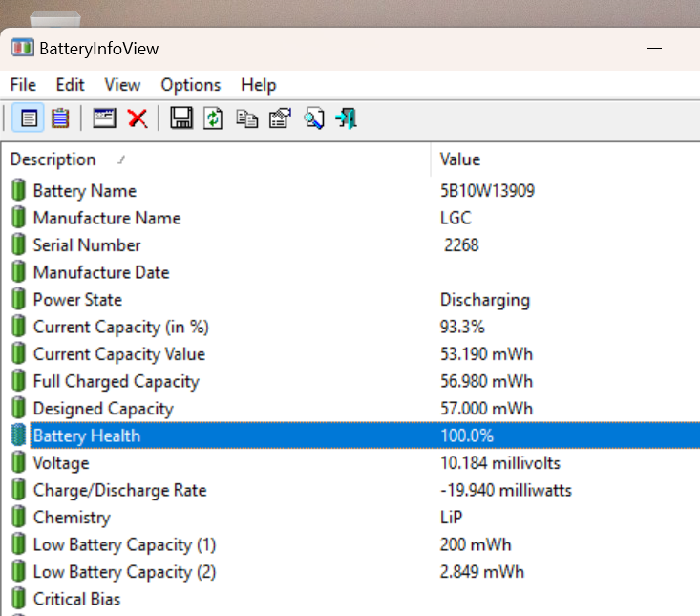Click the 100.0% battery health value

pos(467,436)
